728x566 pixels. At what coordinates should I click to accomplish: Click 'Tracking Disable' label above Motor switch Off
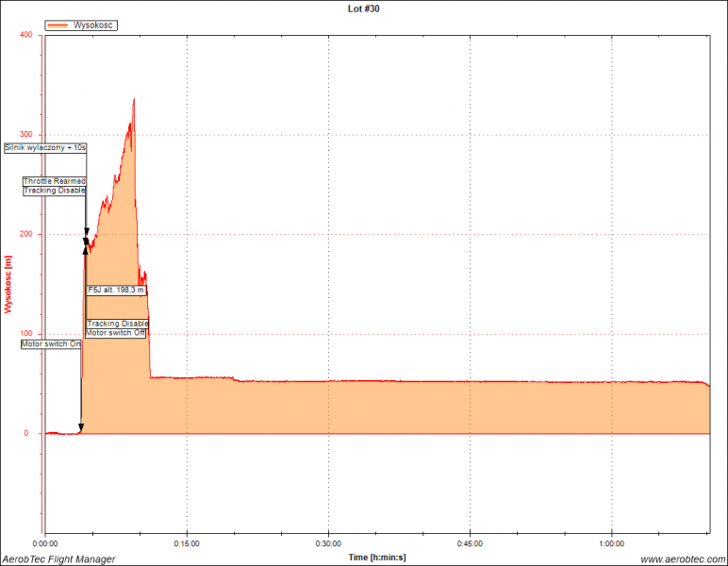pos(117,324)
